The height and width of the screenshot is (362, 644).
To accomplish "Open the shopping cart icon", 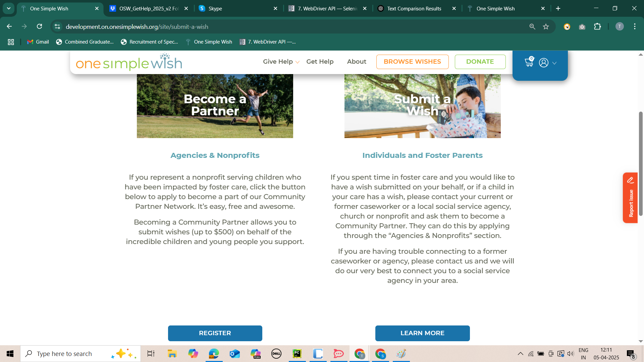I will click(x=529, y=62).
